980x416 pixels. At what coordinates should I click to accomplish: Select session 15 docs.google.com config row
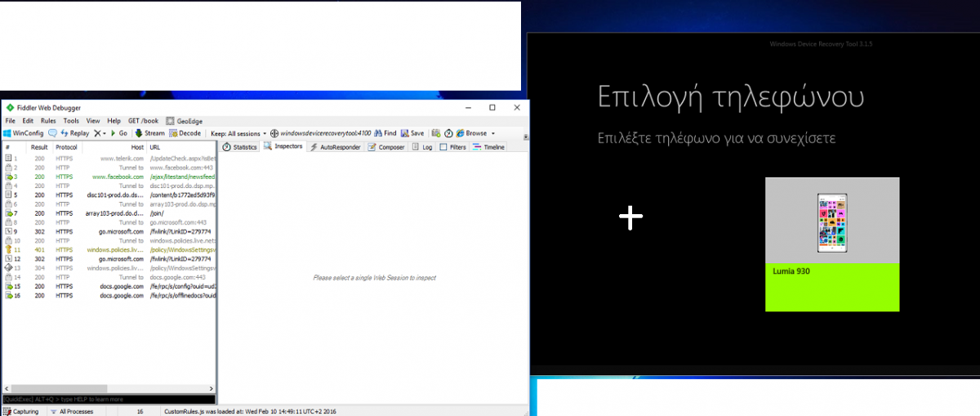109,286
